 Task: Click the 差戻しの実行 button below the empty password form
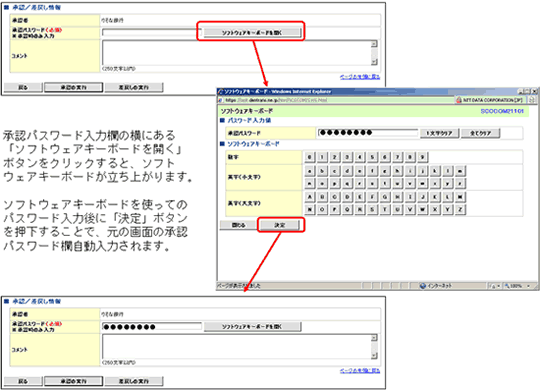134,88
